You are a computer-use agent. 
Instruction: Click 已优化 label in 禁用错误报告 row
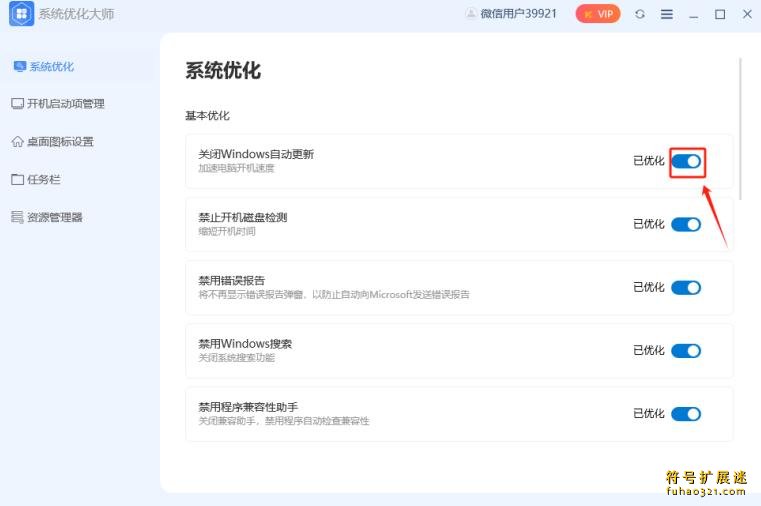coord(648,287)
